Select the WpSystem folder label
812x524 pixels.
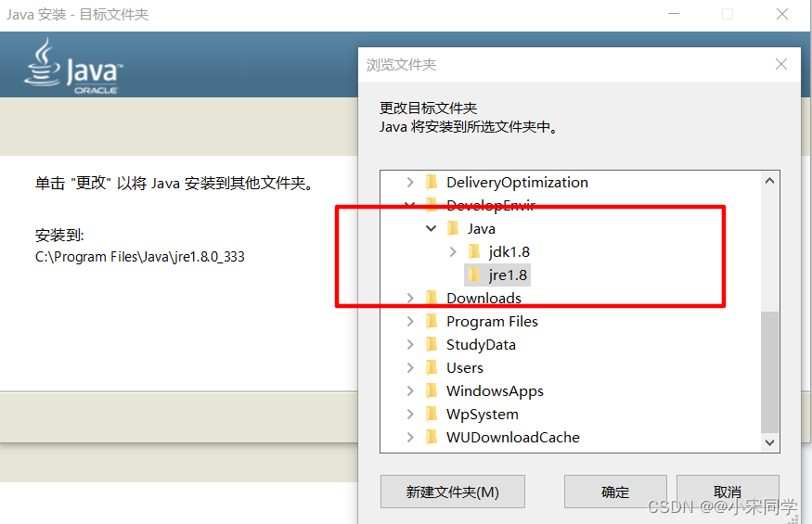(483, 415)
